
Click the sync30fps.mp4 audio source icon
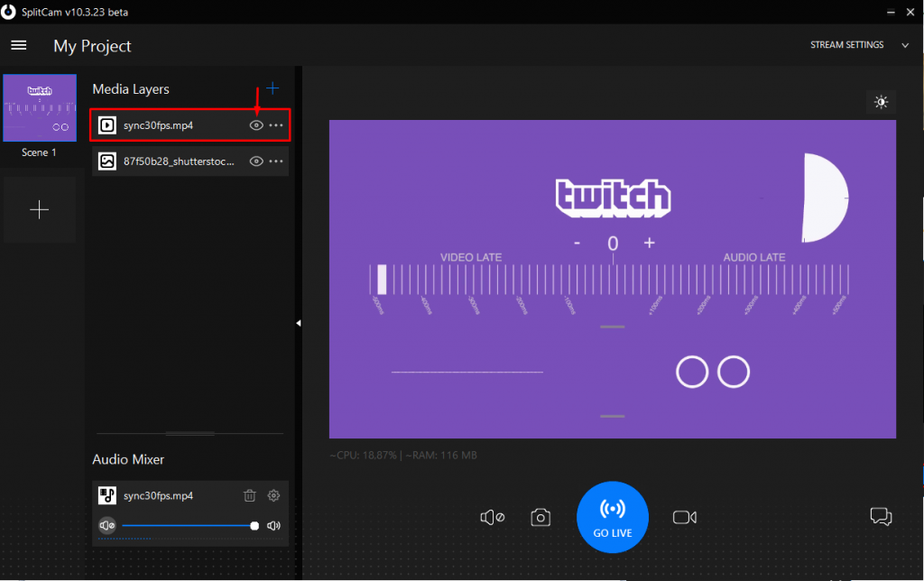[107, 495]
